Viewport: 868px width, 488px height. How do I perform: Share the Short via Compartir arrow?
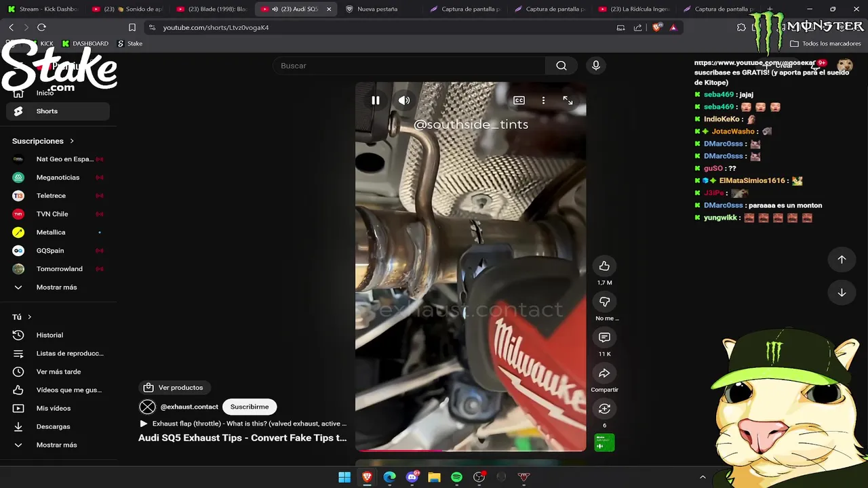click(x=604, y=373)
